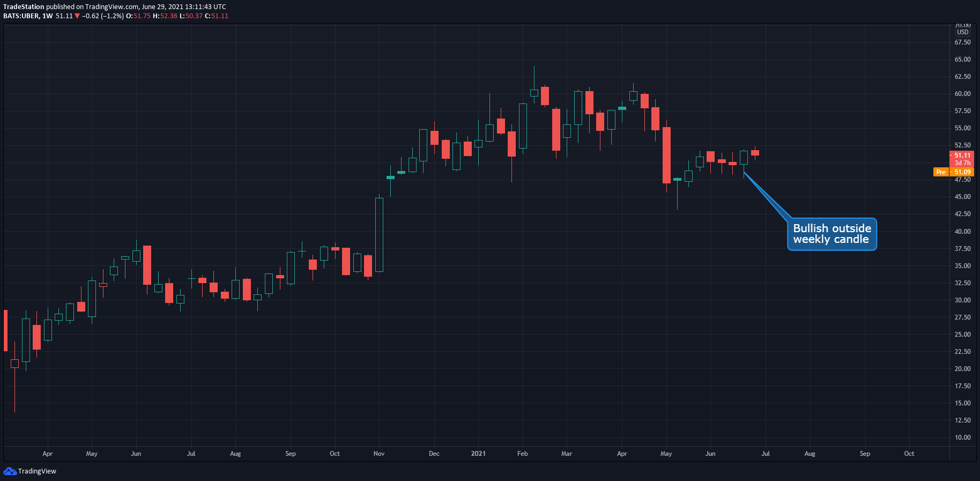The width and height of the screenshot is (980, 481).
Task: Click the Nov label on time axis
Action: click(x=379, y=454)
